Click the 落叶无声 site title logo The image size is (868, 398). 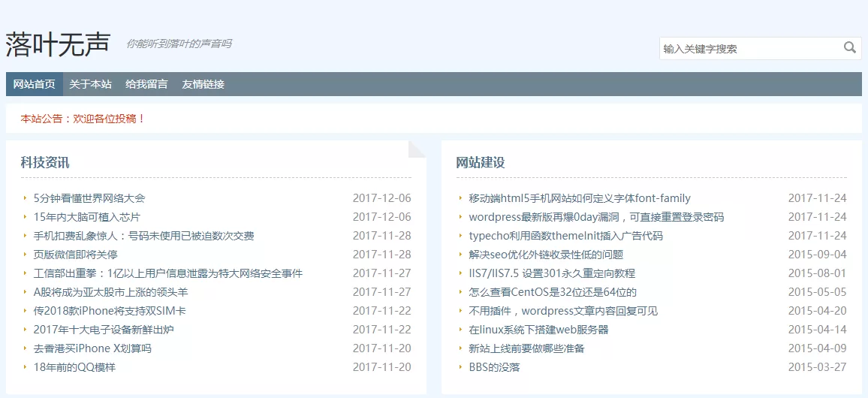(x=58, y=44)
